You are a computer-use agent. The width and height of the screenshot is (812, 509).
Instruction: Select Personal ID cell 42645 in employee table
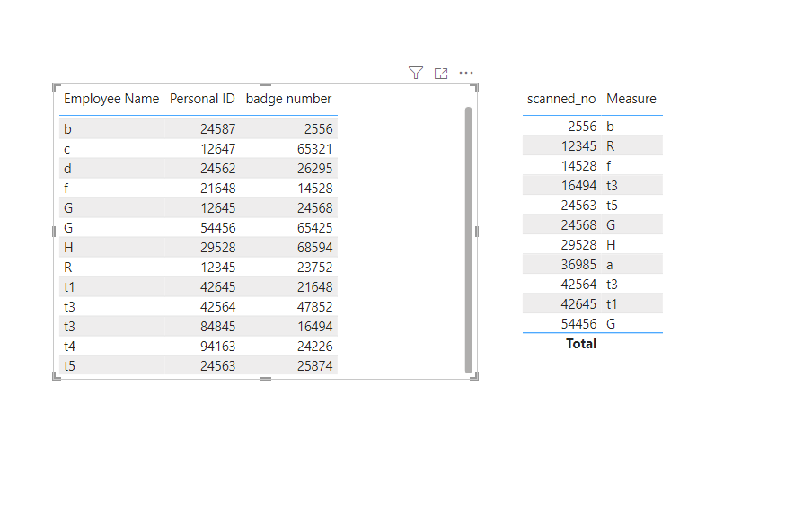pyautogui.click(x=218, y=287)
